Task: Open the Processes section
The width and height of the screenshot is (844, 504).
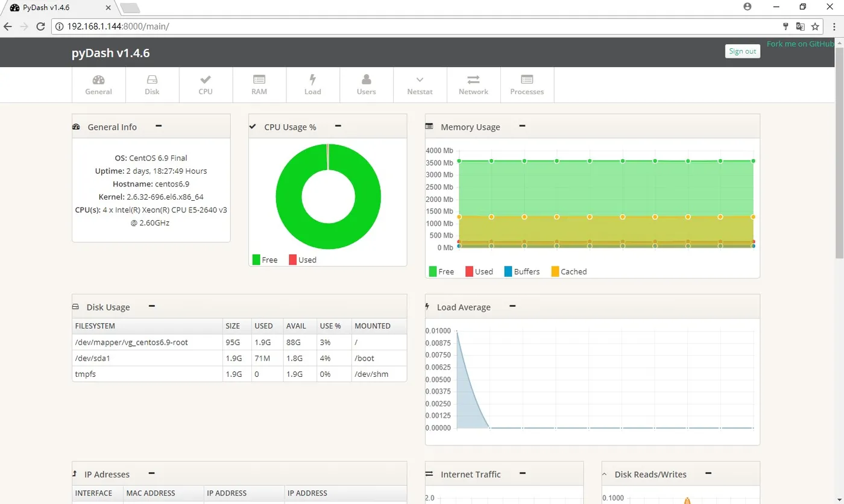Action: tap(527, 85)
